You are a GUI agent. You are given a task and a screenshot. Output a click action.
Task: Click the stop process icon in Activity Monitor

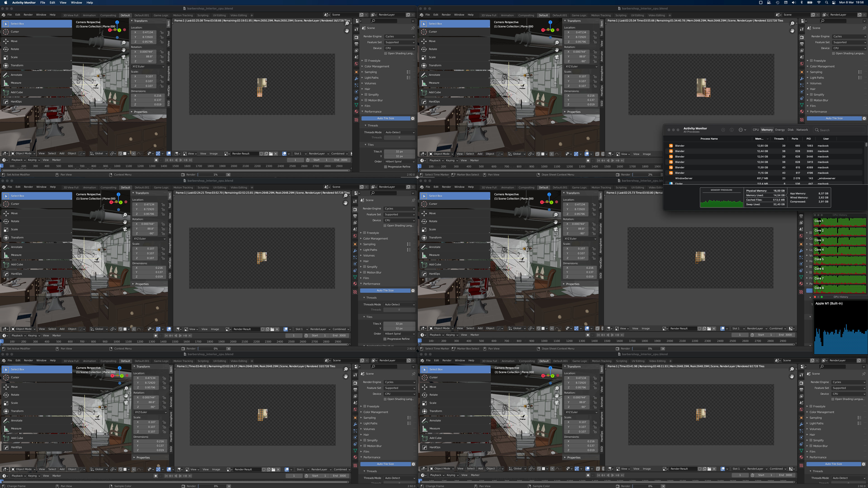coord(723,130)
